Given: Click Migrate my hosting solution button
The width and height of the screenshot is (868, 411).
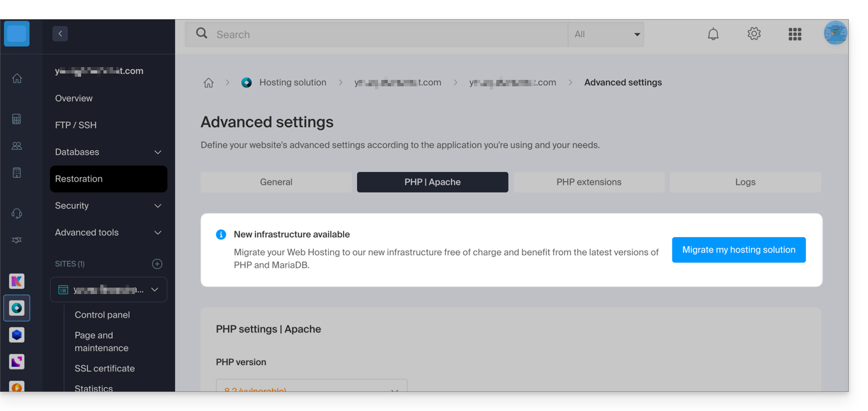Looking at the screenshot, I should click(x=738, y=250).
